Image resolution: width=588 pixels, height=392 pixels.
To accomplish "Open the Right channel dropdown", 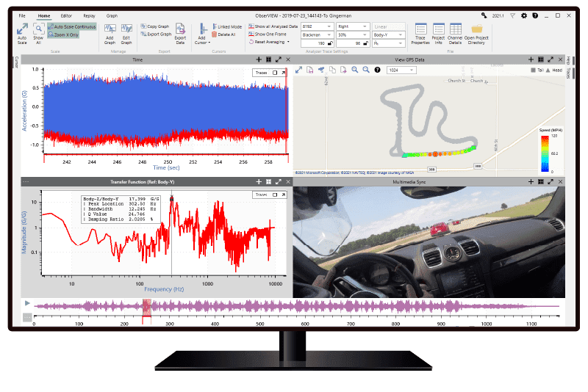I will [353, 26].
